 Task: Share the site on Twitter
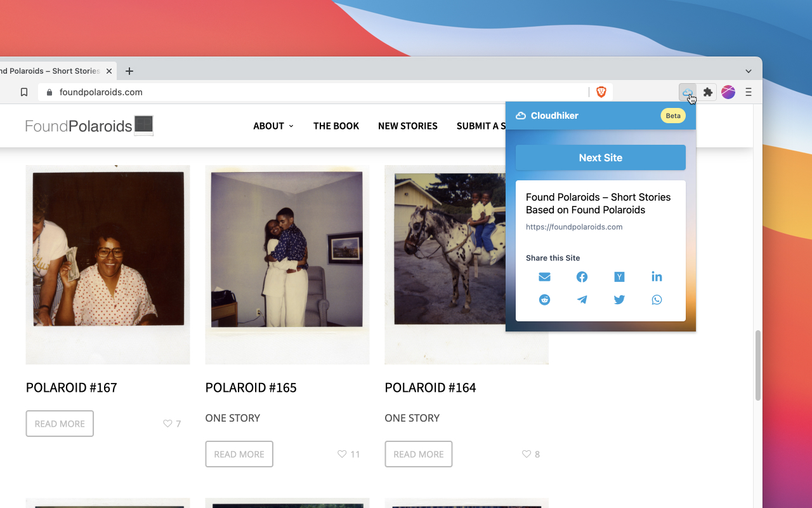click(619, 299)
